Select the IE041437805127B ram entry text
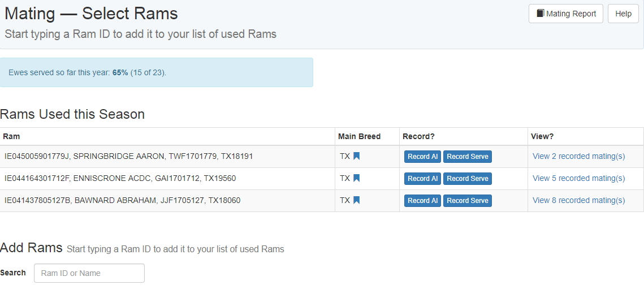The width and height of the screenshot is (644, 298). coord(122,200)
